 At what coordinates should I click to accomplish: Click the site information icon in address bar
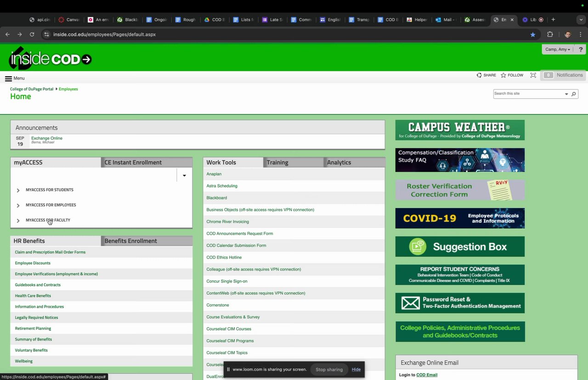pos(46,34)
